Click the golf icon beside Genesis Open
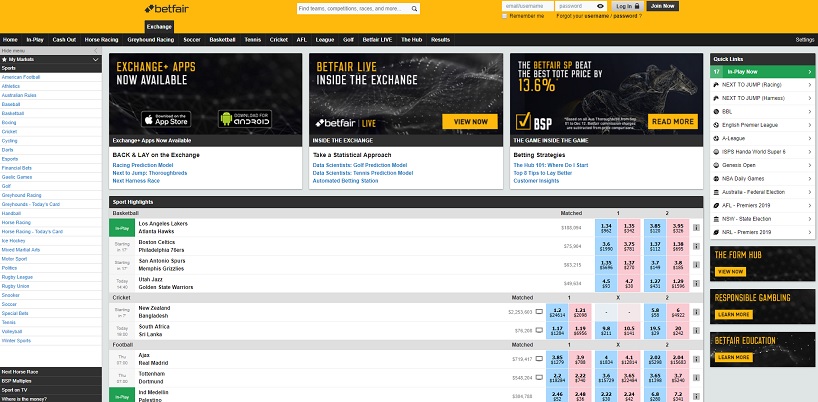Image resolution: width=818 pixels, height=402 pixels. pyautogui.click(x=717, y=165)
